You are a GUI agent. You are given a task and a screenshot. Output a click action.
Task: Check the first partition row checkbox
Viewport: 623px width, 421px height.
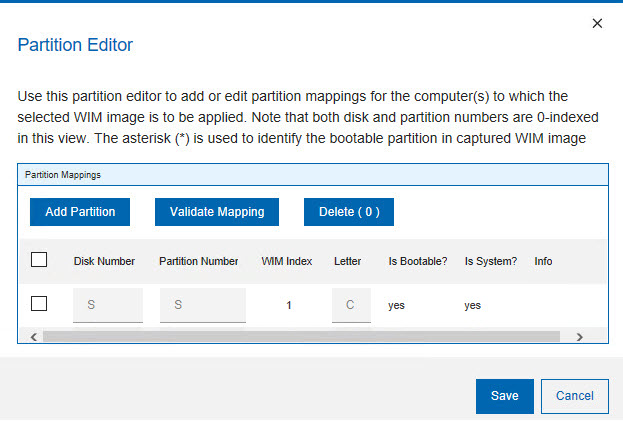pyautogui.click(x=40, y=303)
